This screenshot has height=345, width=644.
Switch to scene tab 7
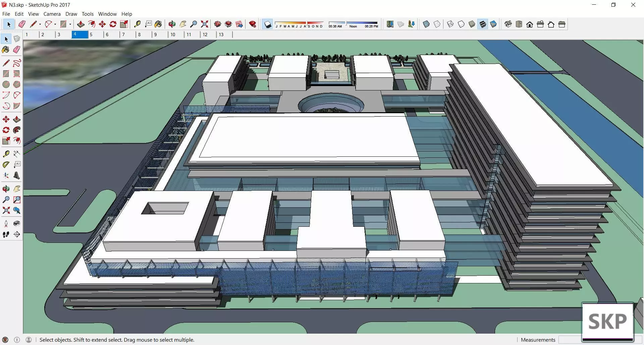[127, 34]
